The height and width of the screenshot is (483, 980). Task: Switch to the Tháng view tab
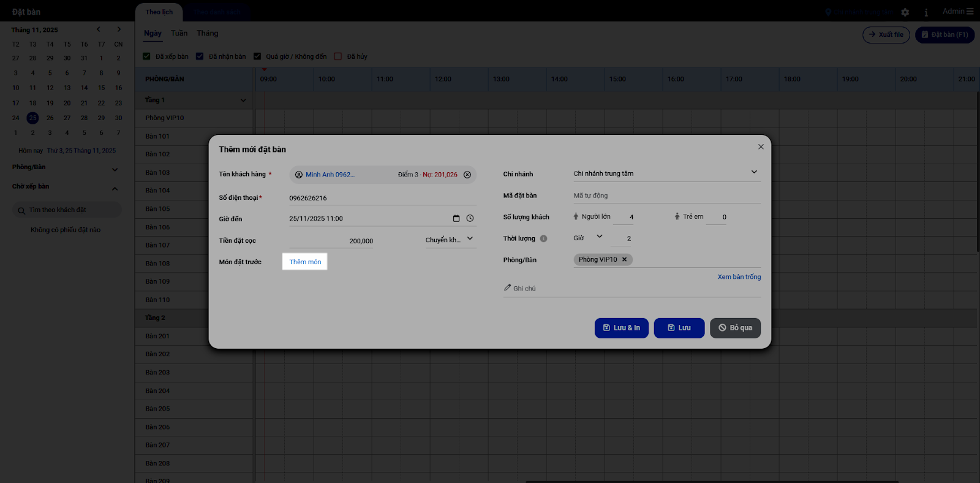point(207,33)
